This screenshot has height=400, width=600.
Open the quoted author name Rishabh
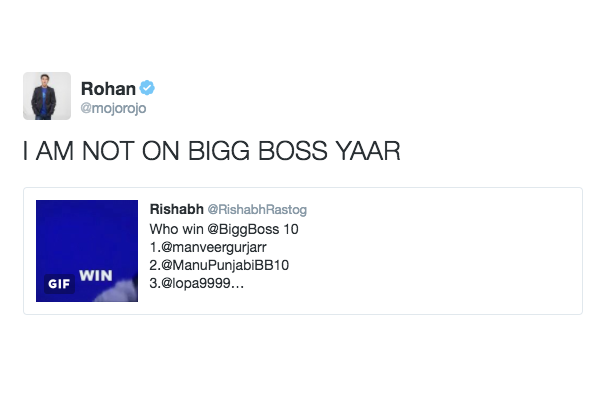coord(175,209)
